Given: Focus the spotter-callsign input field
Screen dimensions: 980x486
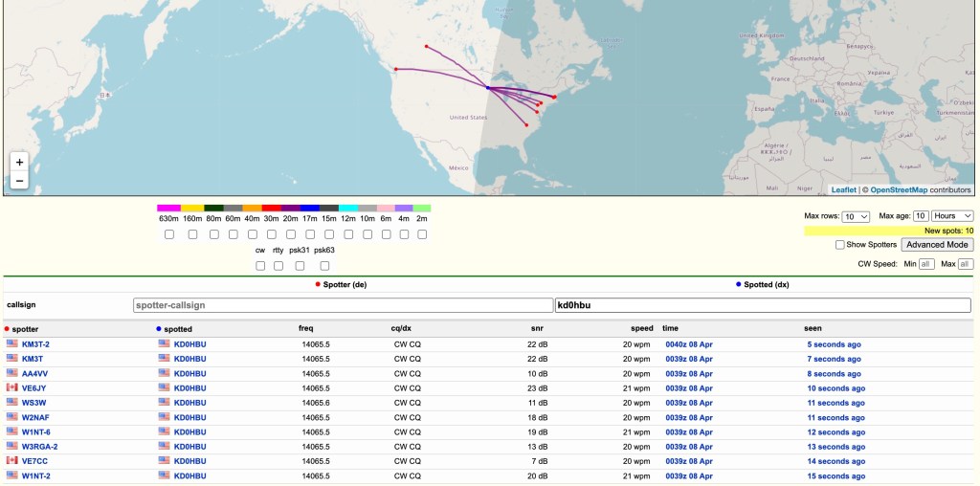Looking at the screenshot, I should point(342,305).
